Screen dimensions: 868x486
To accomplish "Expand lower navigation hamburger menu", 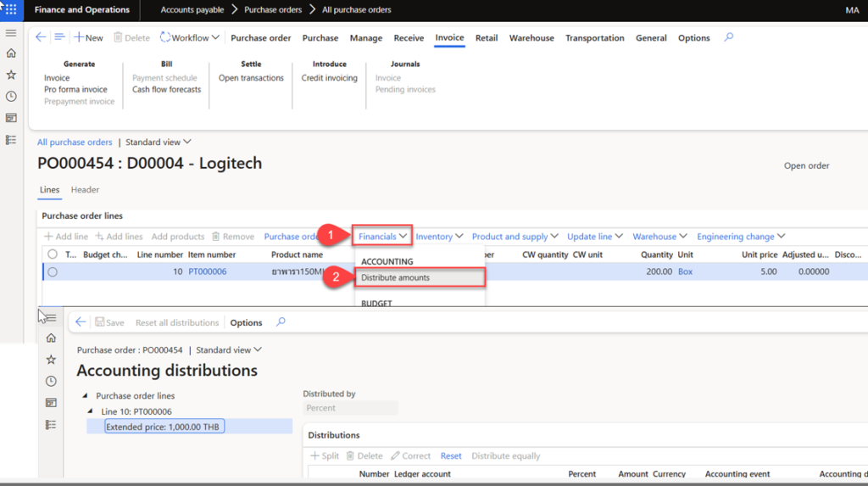I will click(51, 318).
